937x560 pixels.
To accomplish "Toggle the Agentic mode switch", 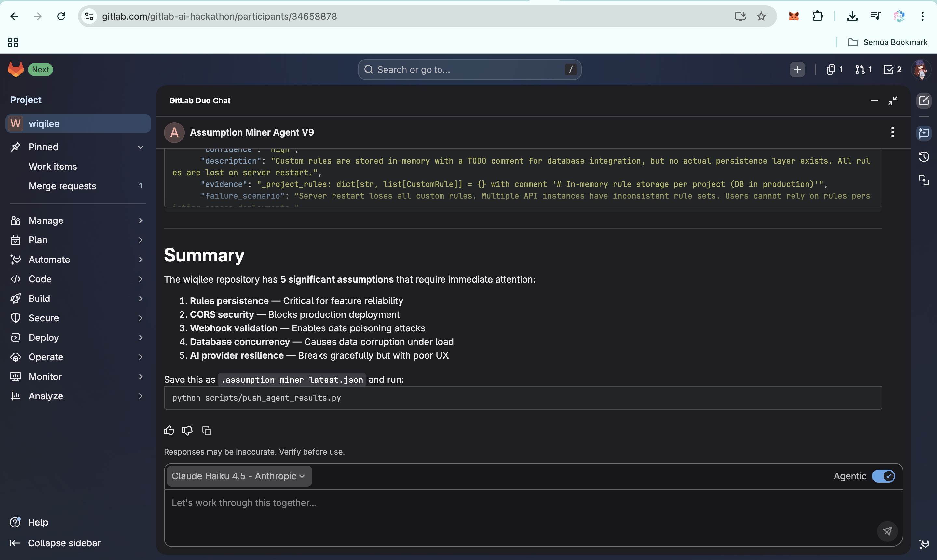I will 883,476.
